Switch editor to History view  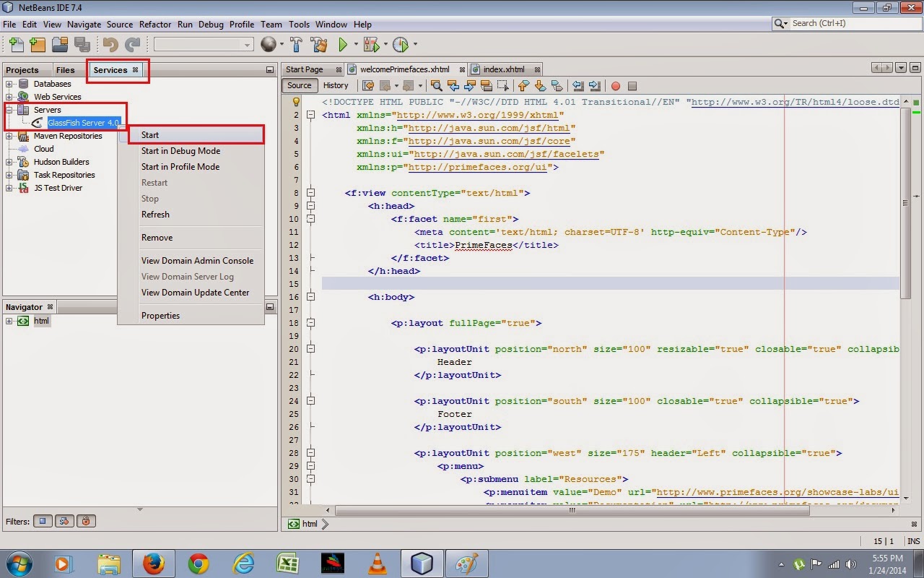tap(336, 85)
